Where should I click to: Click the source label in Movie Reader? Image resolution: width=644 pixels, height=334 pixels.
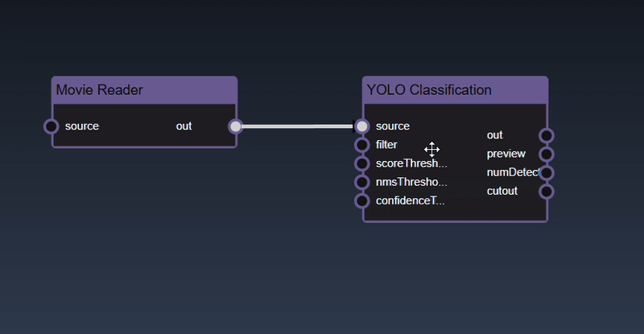[x=82, y=126]
